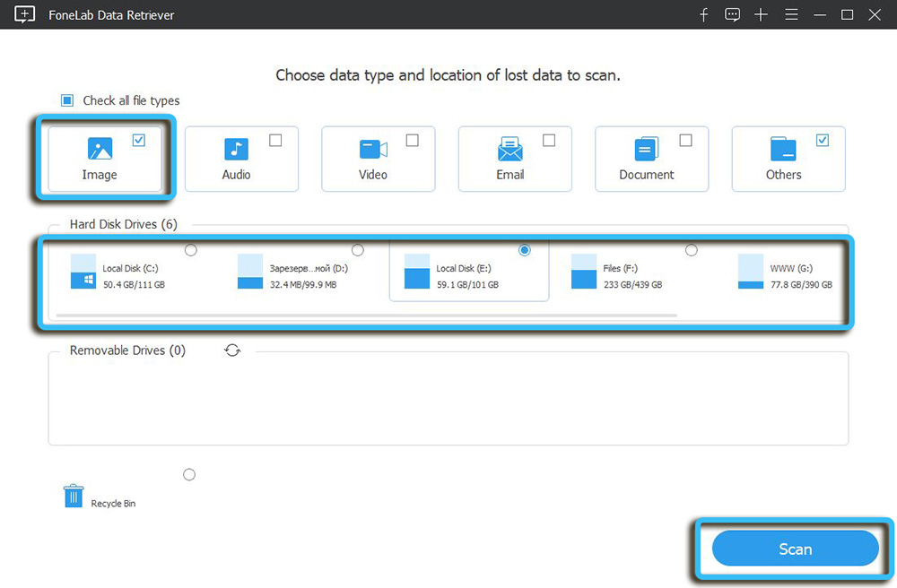Screen dimensions: 897x588
Task: Start scanning with the Scan button
Action: pyautogui.click(x=795, y=549)
